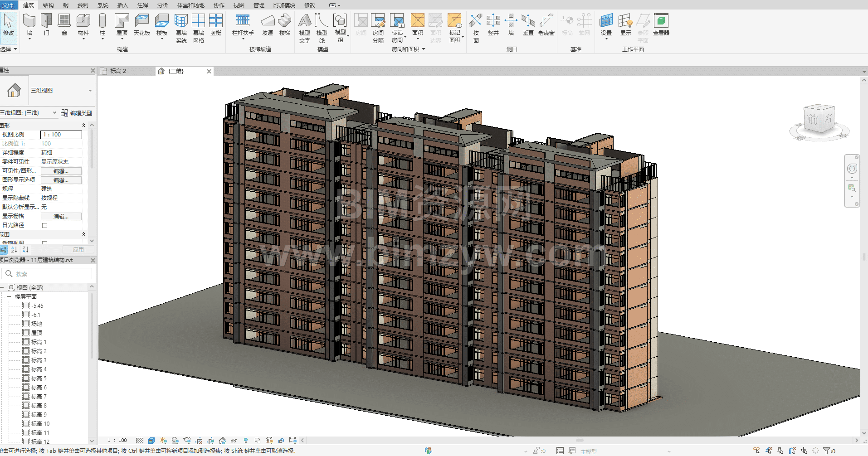Click the funnel filter icon in status bar
Screen dimensions: 868x456
[x=827, y=451]
